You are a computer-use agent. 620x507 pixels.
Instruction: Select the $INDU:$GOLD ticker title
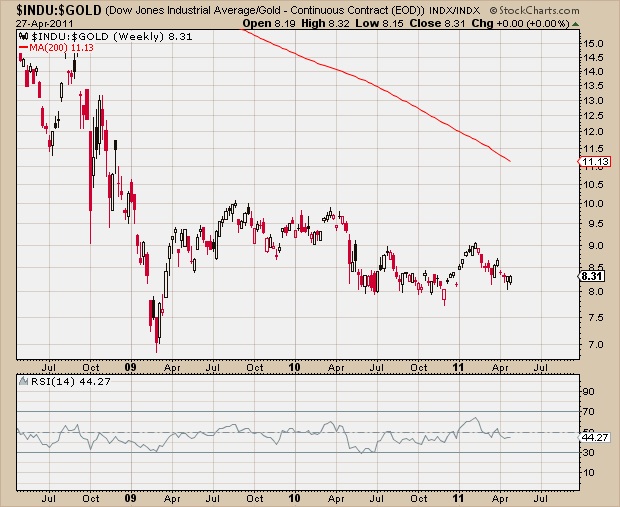coord(59,10)
